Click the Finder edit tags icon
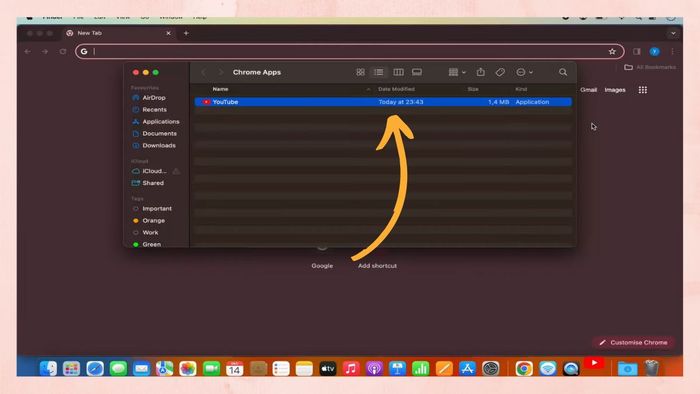The image size is (700, 394). [500, 72]
